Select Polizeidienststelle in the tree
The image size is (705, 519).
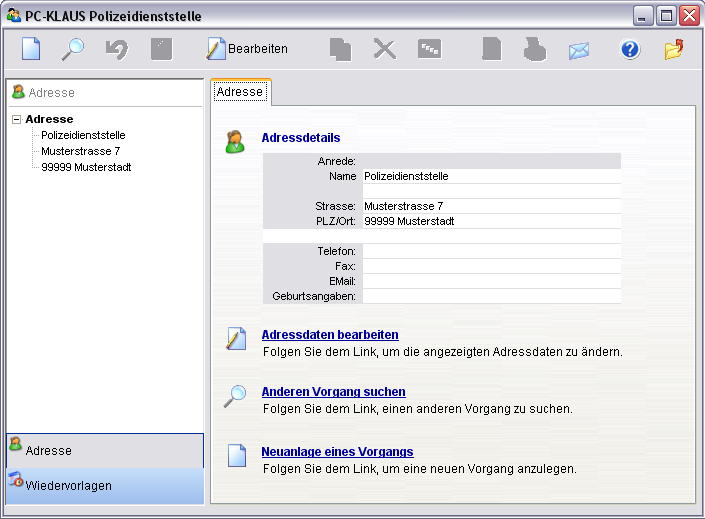[83, 135]
